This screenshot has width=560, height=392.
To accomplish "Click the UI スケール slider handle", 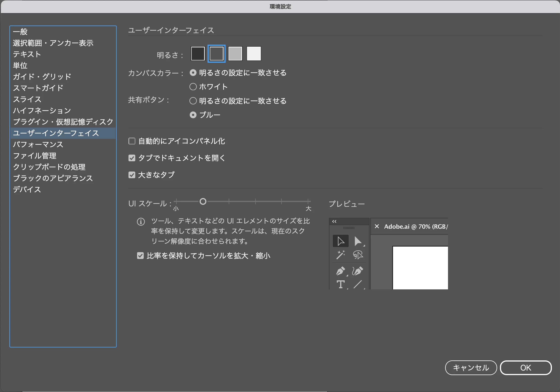I will (203, 201).
